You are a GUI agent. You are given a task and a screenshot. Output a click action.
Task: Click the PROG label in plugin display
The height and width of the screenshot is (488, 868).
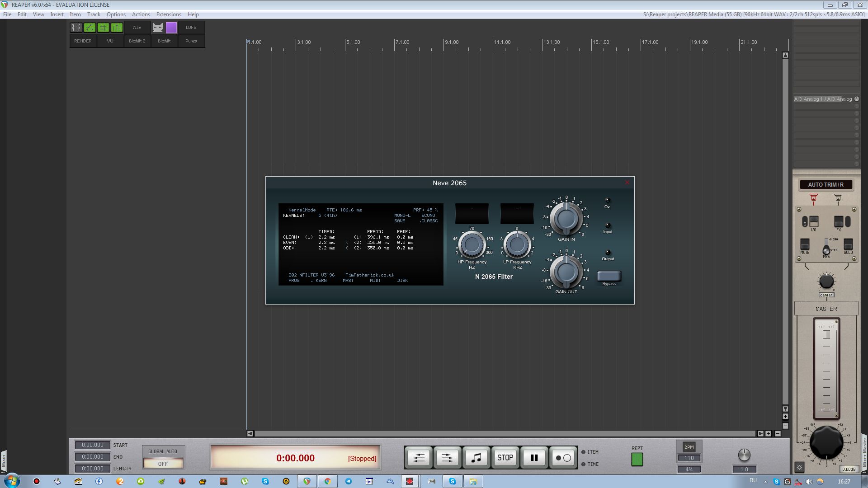[x=294, y=281]
